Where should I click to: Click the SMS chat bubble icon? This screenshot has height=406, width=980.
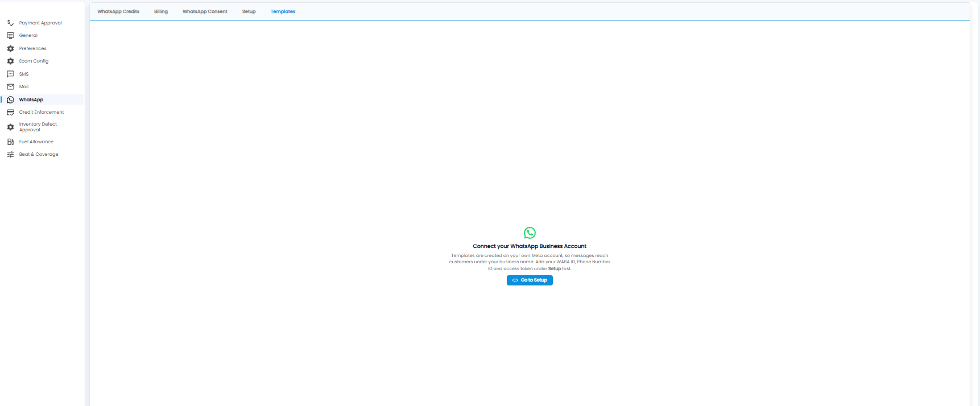click(10, 74)
